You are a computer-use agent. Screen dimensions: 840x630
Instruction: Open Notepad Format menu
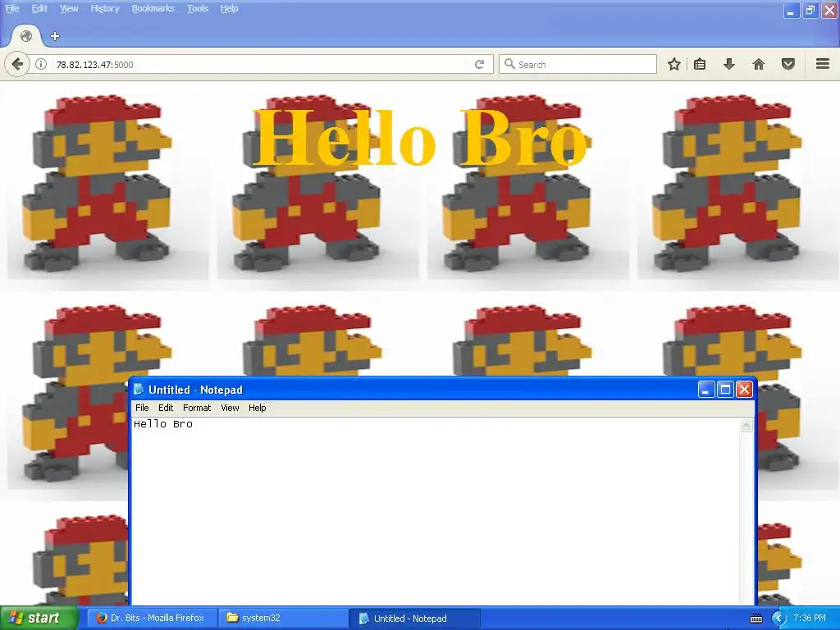(197, 408)
